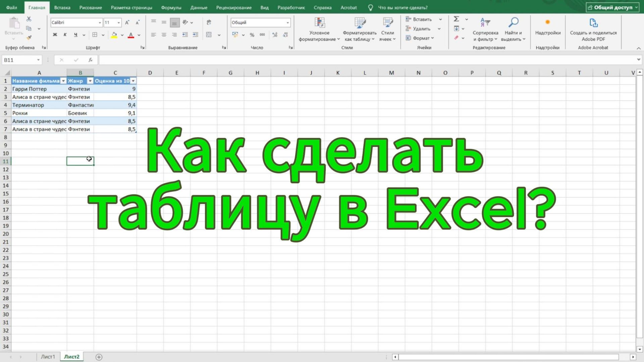The width and height of the screenshot is (644, 362).
Task: Align text to the vertical middle
Action: 164,22
